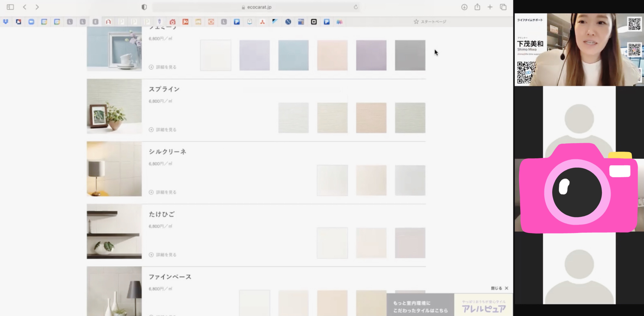644x316 pixels.
Task: Reload the ecocarat.jp page
Action: point(355,7)
